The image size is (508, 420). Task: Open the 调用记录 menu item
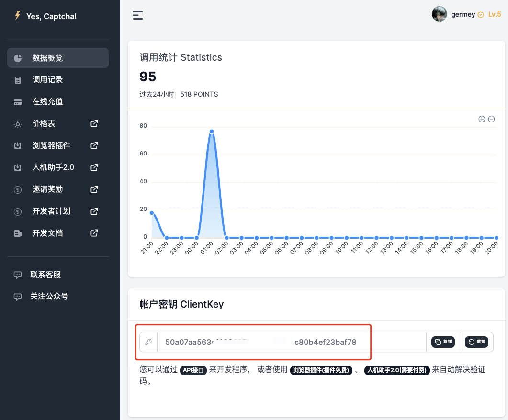point(57,80)
